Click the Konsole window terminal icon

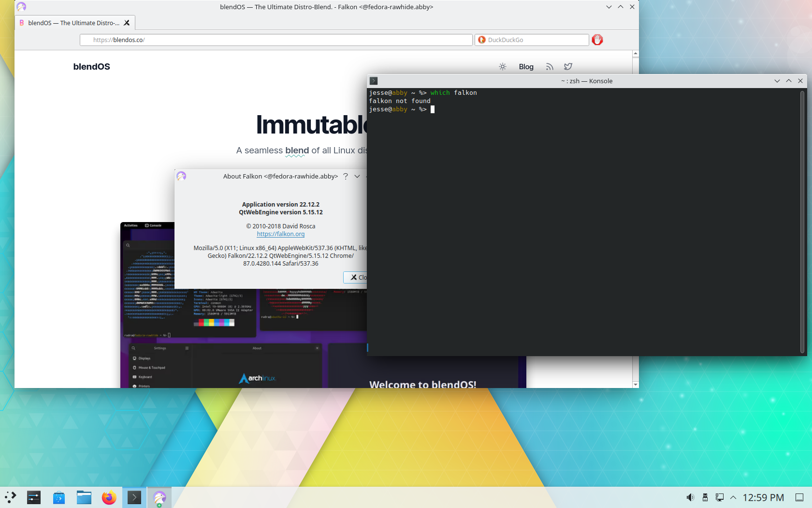click(374, 81)
